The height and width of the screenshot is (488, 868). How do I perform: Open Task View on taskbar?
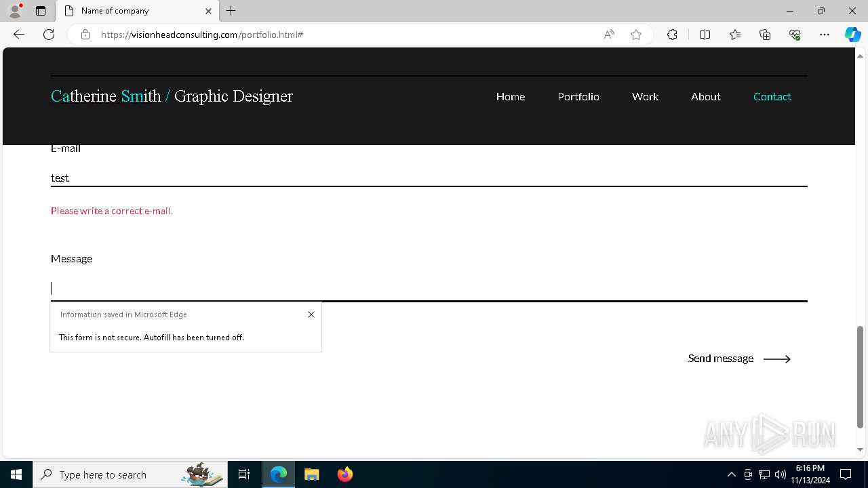click(244, 474)
